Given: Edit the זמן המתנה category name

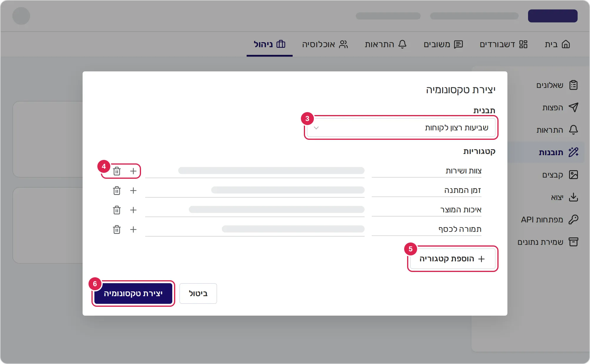Looking at the screenshot, I should point(427,190).
